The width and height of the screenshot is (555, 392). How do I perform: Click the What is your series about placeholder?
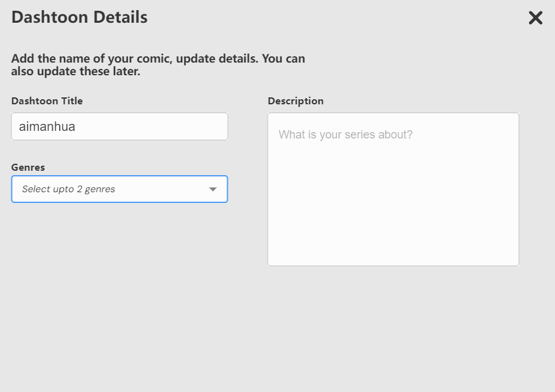[346, 135]
